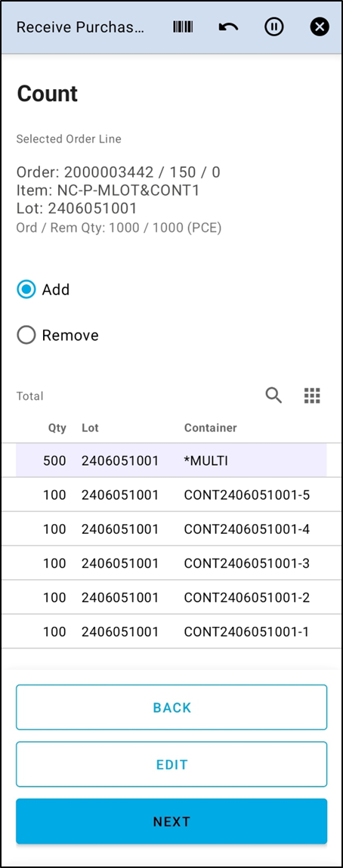Select row for CONT2406051001-4
Image resolution: width=343 pixels, height=868 pixels.
pyautogui.click(x=171, y=529)
